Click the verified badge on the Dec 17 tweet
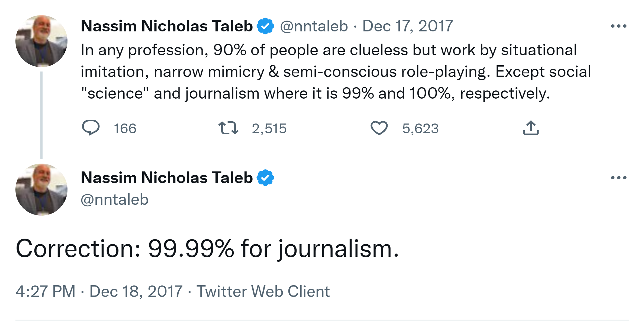This screenshot has height=328, width=644. tap(265, 26)
